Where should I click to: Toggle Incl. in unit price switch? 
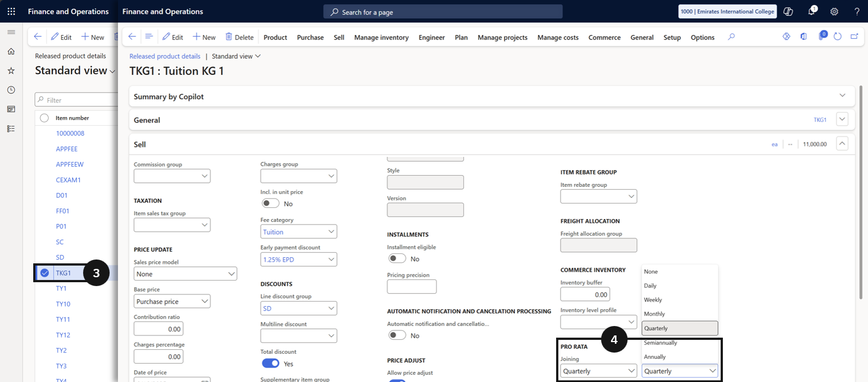(271, 203)
